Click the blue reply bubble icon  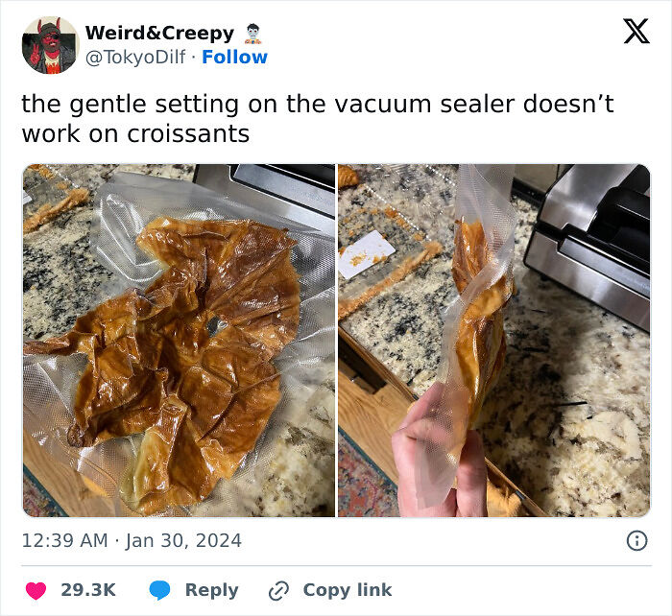(159, 590)
